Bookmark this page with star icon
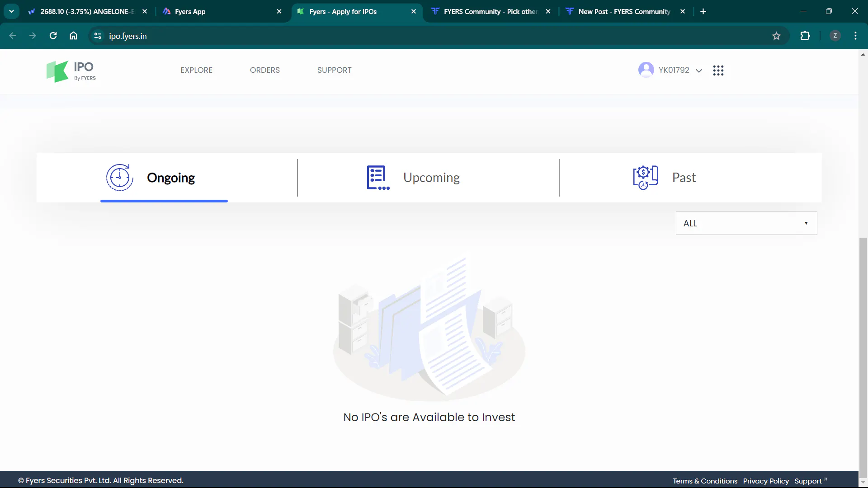 776,36
